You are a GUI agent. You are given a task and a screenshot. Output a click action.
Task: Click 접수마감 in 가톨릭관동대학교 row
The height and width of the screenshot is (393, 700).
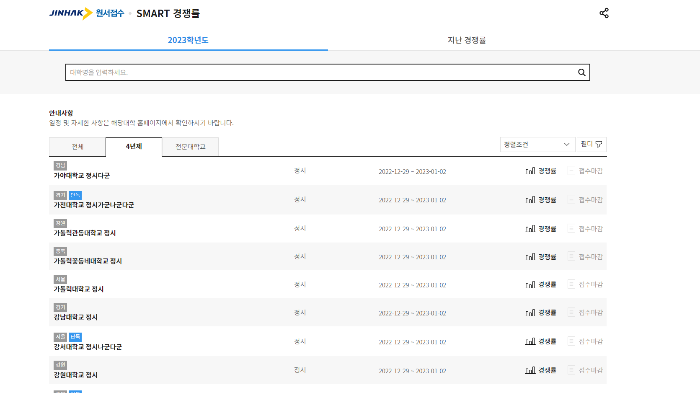point(585,229)
